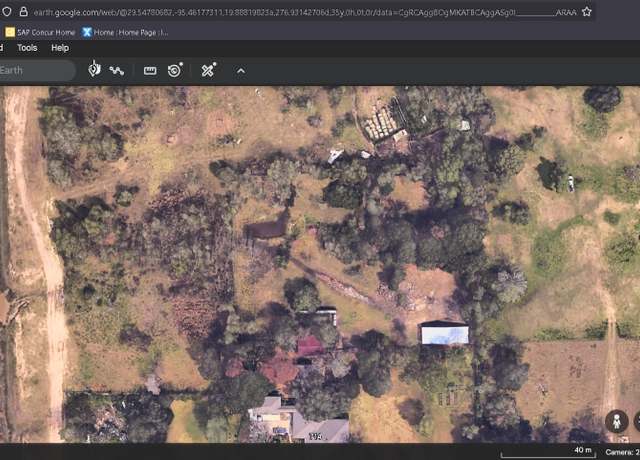Image resolution: width=640 pixels, height=460 pixels.
Task: Click the satellite icon in toolbar
Action: coord(209,70)
